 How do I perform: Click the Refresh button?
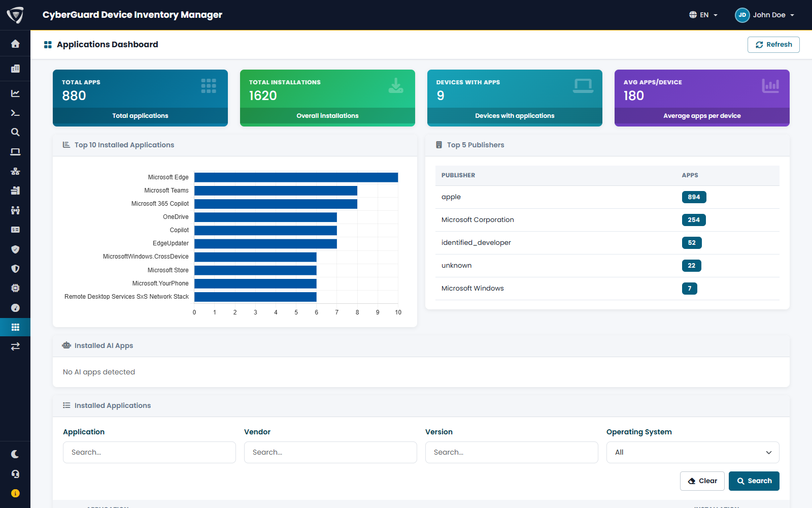pyautogui.click(x=773, y=45)
